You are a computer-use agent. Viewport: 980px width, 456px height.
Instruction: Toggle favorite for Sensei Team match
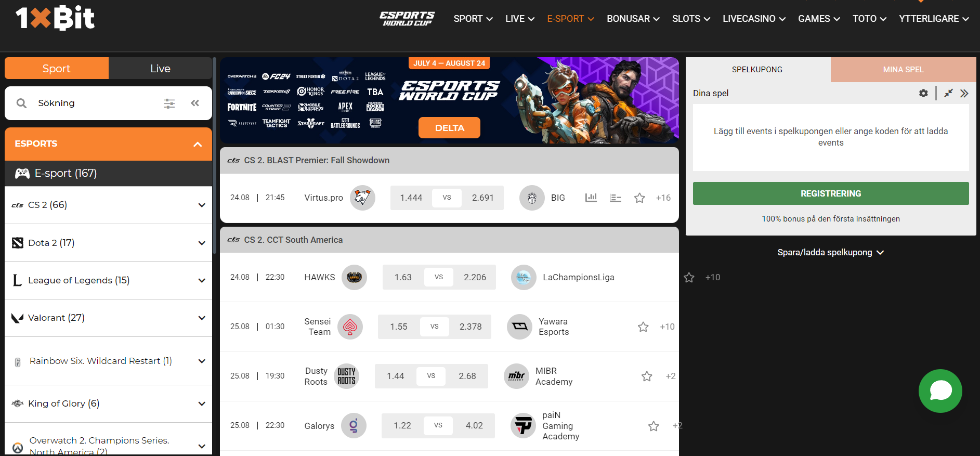click(643, 327)
